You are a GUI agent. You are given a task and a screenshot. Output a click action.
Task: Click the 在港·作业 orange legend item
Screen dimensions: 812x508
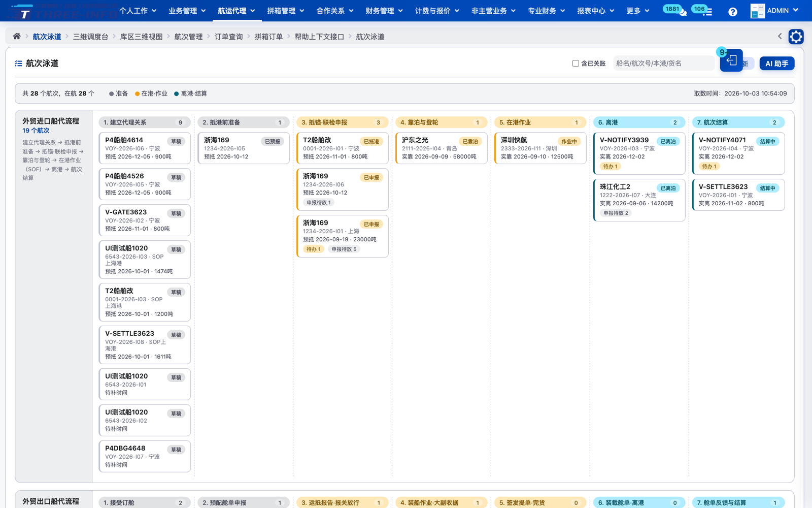point(151,93)
